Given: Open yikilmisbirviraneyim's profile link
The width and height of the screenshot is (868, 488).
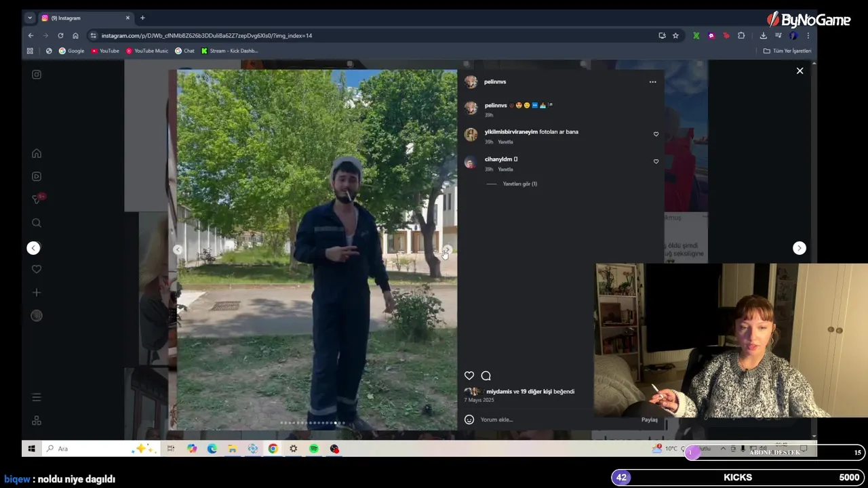Looking at the screenshot, I should tap(511, 132).
